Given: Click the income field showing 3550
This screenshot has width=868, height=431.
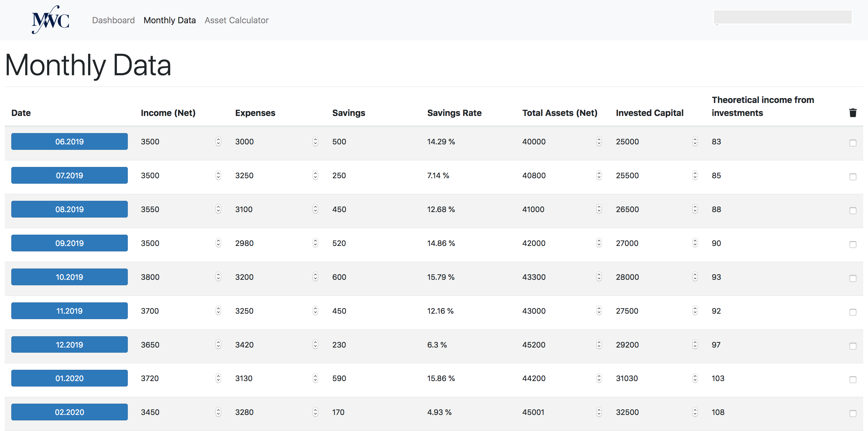Looking at the screenshot, I should coord(181,209).
